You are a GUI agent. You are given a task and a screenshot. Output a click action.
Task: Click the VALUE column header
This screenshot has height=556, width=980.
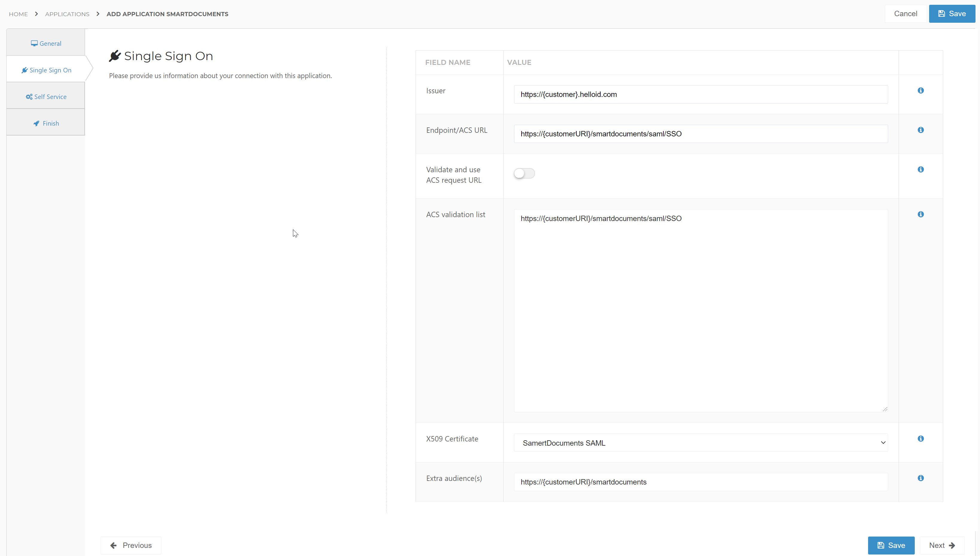click(519, 62)
